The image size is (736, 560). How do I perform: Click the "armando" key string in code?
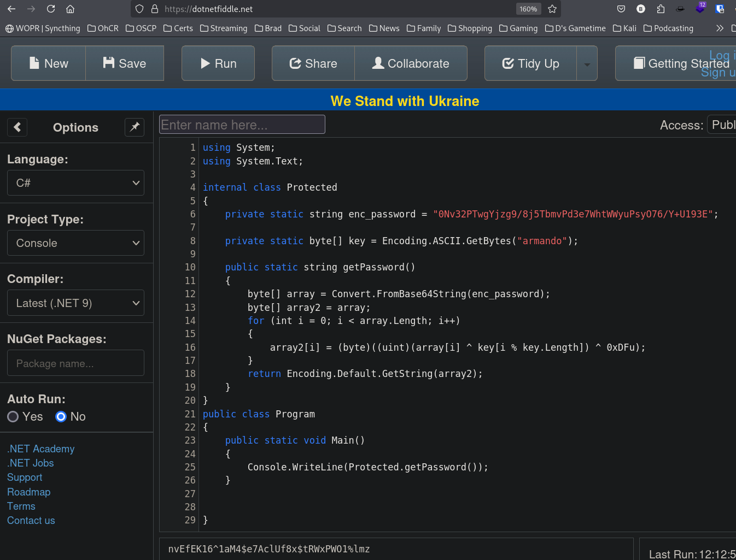[542, 241]
